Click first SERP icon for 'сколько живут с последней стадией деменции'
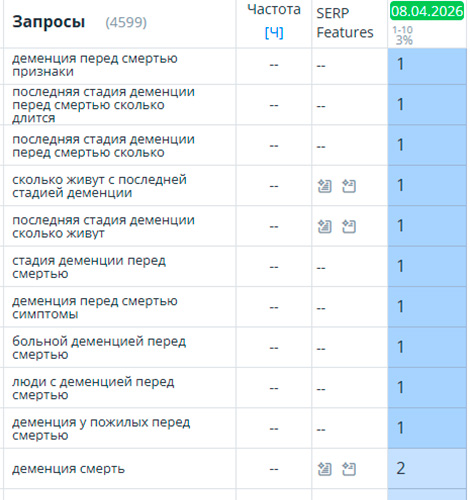470x500 pixels. [324, 186]
